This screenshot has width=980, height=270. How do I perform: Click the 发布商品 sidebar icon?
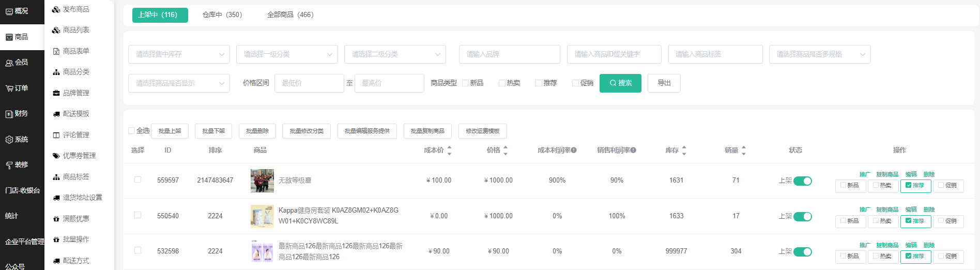56,10
